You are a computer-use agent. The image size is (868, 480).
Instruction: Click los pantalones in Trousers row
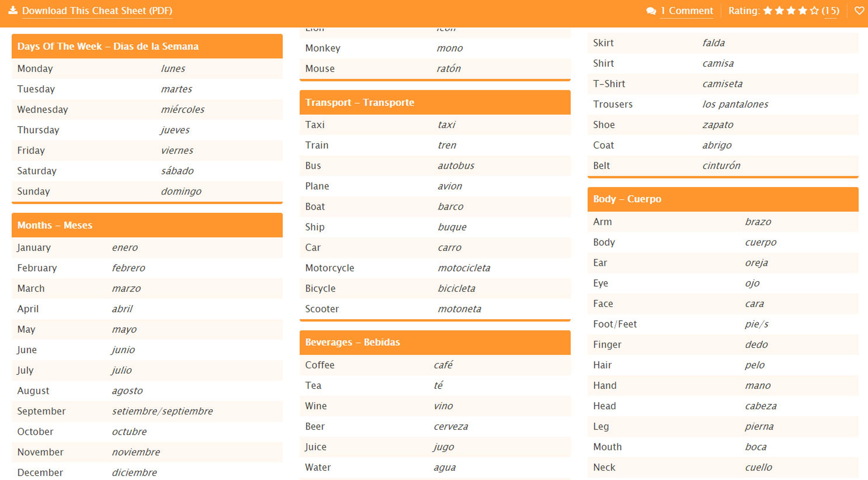[x=735, y=104]
